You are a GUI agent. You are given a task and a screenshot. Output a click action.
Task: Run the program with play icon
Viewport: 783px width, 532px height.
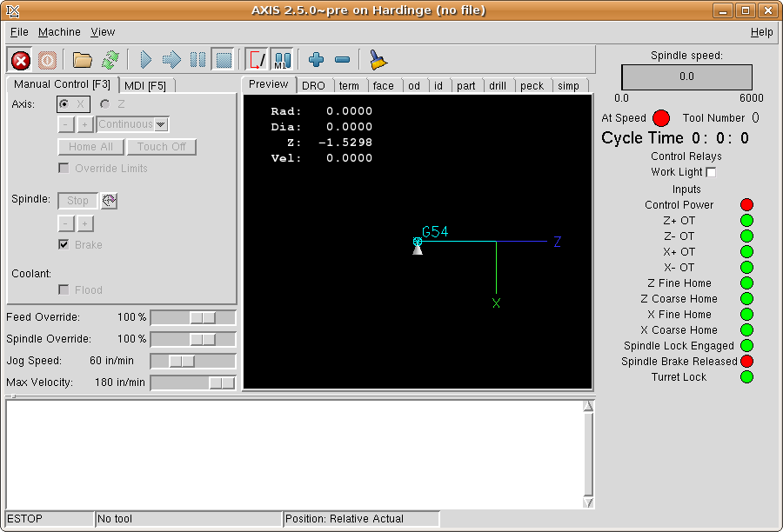click(146, 60)
